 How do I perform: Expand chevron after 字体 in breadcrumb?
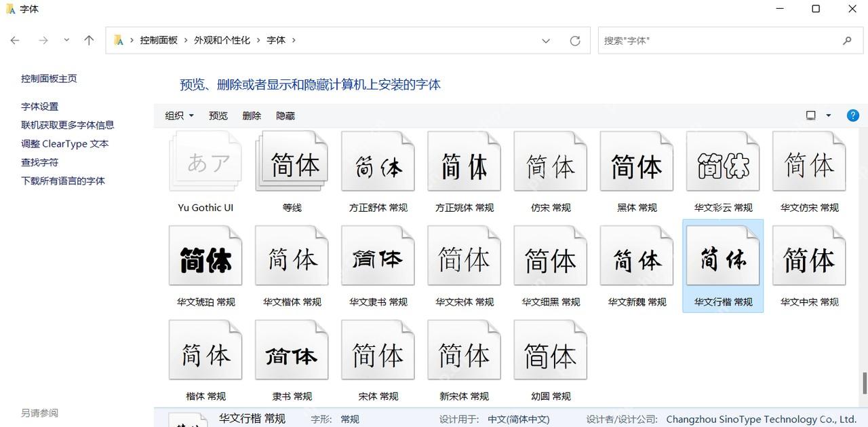click(294, 41)
